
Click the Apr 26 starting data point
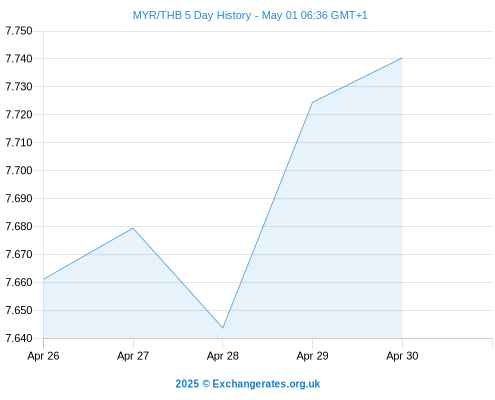point(44,279)
